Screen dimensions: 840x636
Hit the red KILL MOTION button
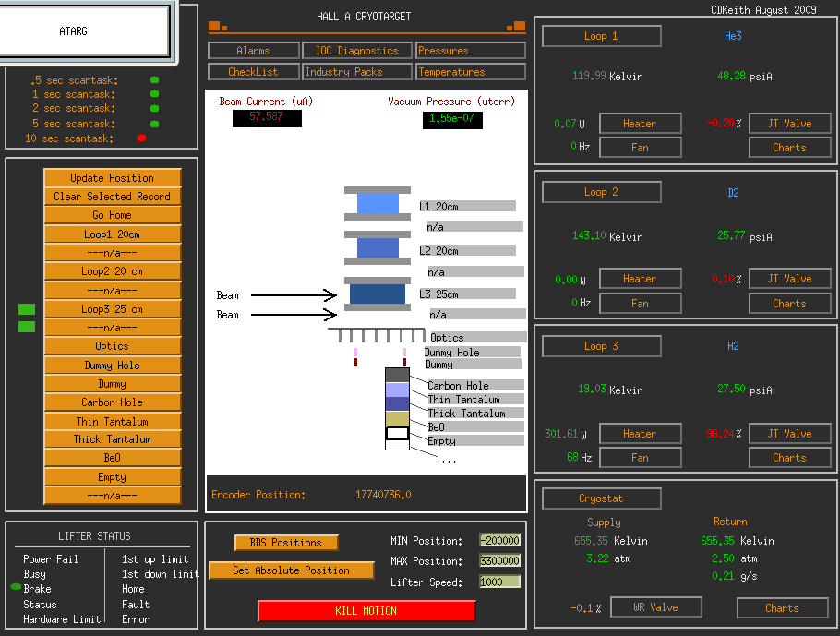pyautogui.click(x=366, y=611)
